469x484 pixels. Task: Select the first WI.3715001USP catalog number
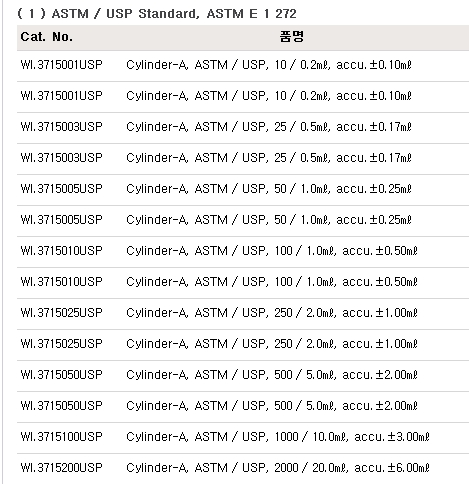click(x=61, y=65)
